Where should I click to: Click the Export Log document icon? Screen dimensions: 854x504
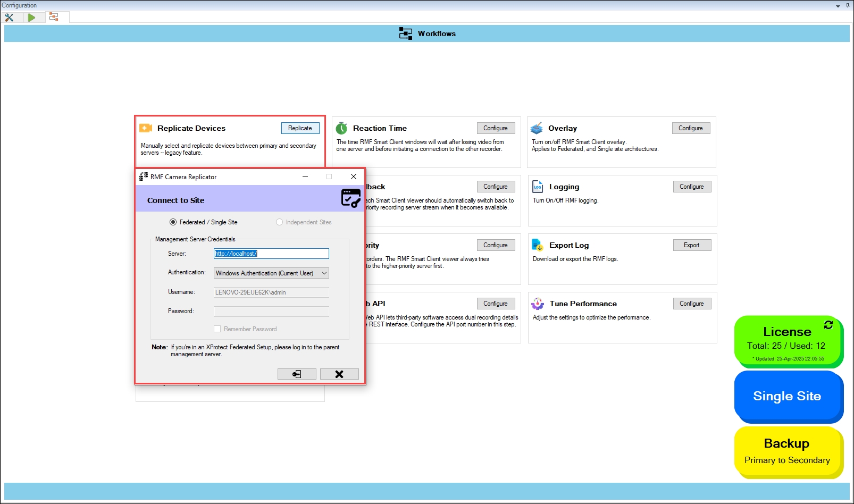click(538, 245)
